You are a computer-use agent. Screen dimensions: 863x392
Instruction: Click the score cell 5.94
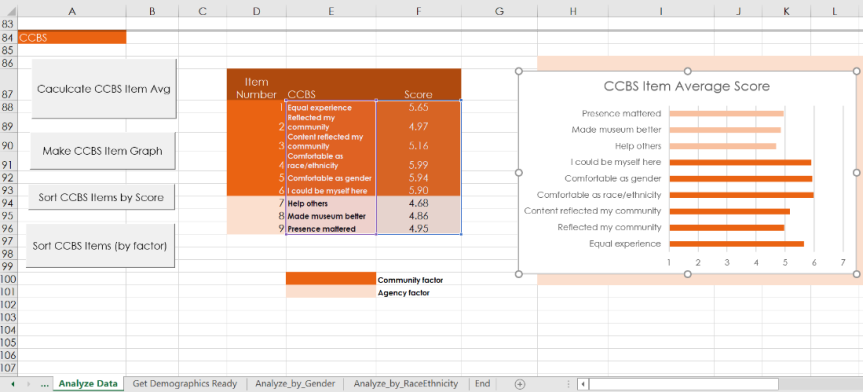click(x=418, y=178)
